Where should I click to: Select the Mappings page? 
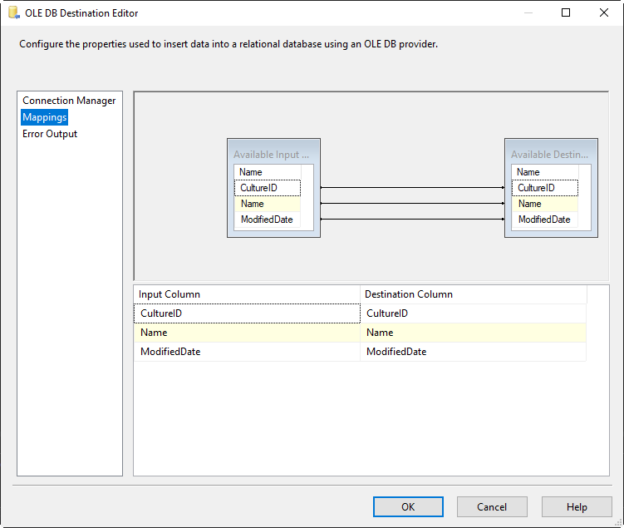[45, 117]
